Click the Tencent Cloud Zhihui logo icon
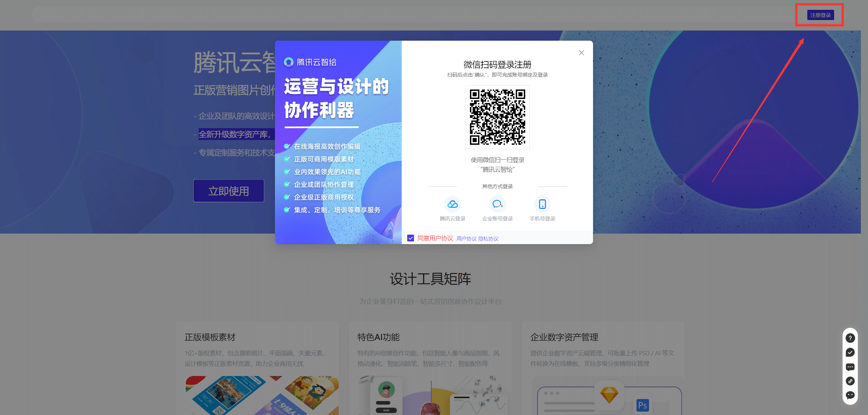This screenshot has height=415, width=868. (289, 62)
